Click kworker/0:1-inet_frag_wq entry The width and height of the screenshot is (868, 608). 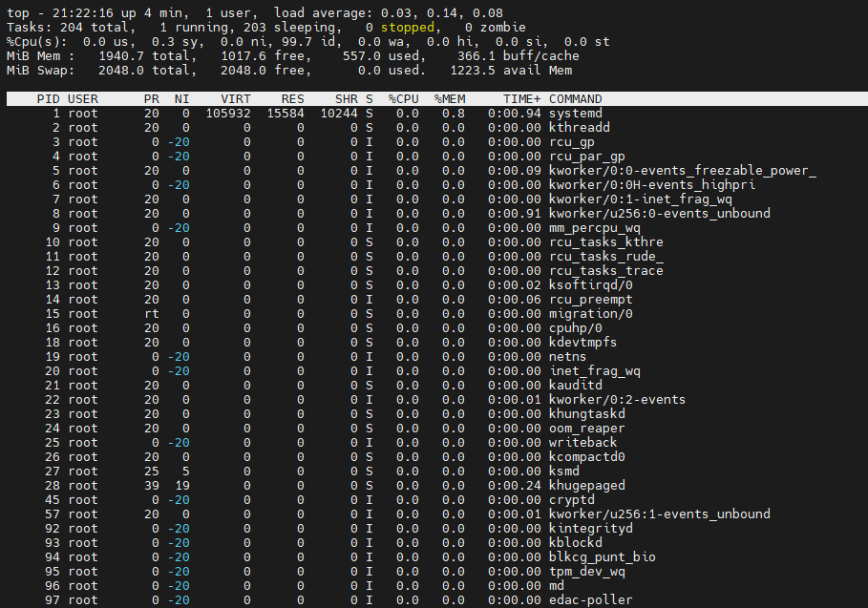point(641,199)
